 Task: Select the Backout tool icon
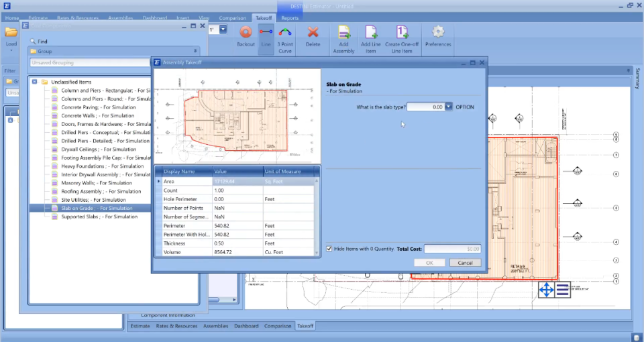pyautogui.click(x=246, y=32)
